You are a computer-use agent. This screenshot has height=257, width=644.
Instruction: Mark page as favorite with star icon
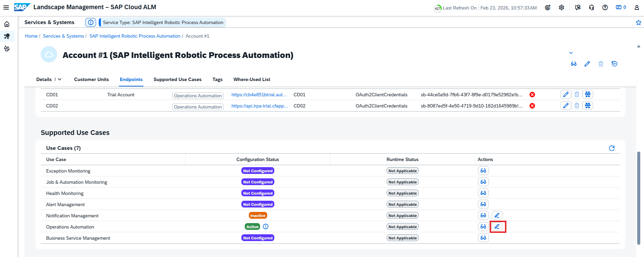[x=638, y=22]
